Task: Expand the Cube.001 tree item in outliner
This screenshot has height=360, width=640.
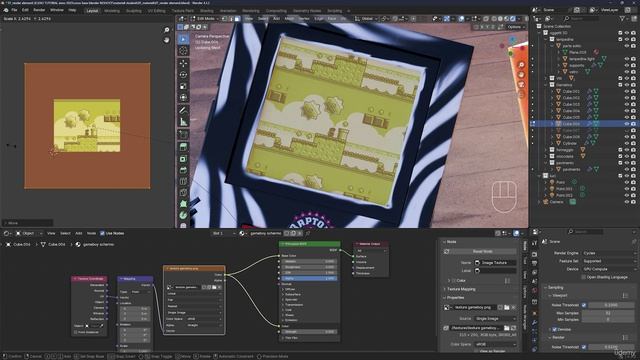Action: coord(553,91)
